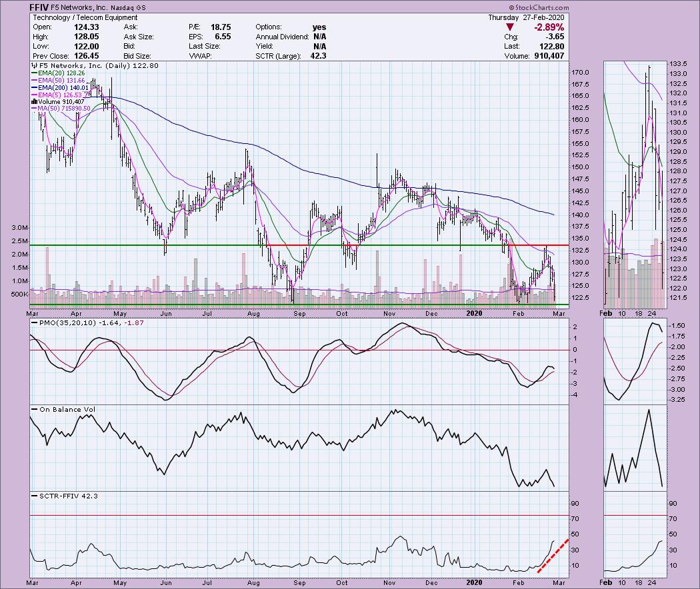700x589 pixels.
Task: Click the P/E value 18.75
Action: (x=221, y=27)
